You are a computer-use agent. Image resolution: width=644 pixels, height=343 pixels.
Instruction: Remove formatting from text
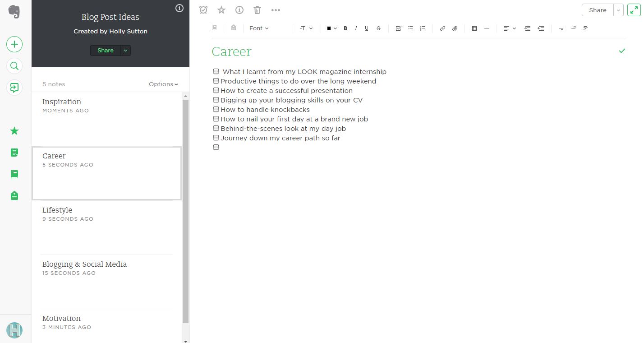tap(586, 28)
